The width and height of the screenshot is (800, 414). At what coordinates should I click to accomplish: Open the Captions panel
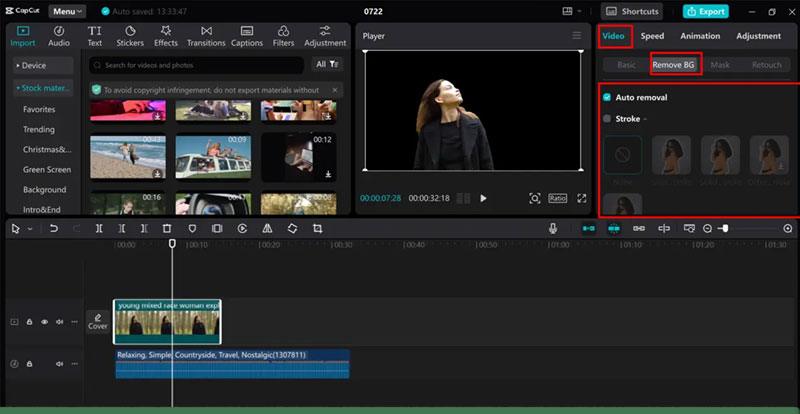(x=247, y=36)
